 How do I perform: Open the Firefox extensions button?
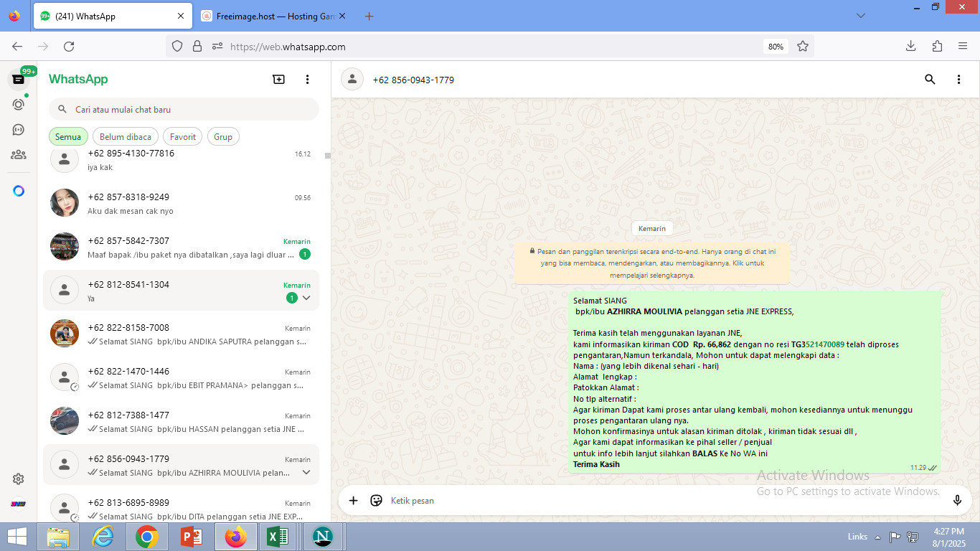click(x=937, y=47)
